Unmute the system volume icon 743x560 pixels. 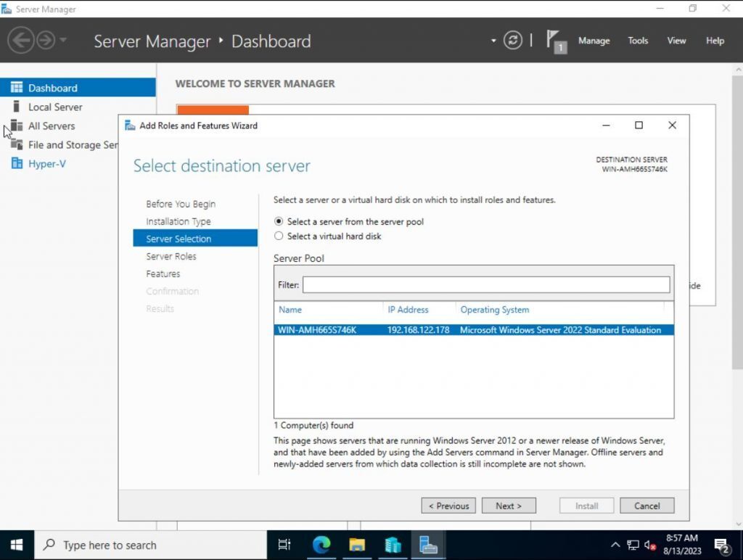[x=650, y=544]
